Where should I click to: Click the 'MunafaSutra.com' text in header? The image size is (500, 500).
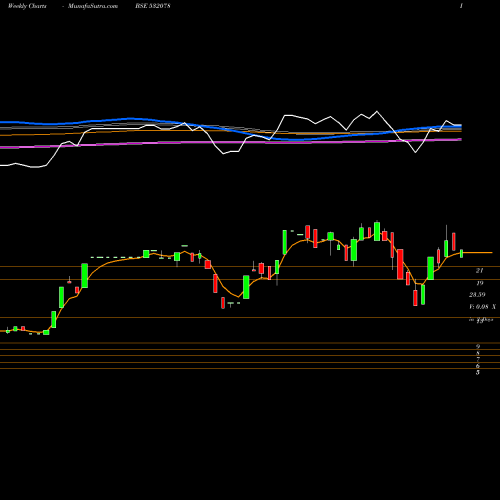tap(93, 6)
